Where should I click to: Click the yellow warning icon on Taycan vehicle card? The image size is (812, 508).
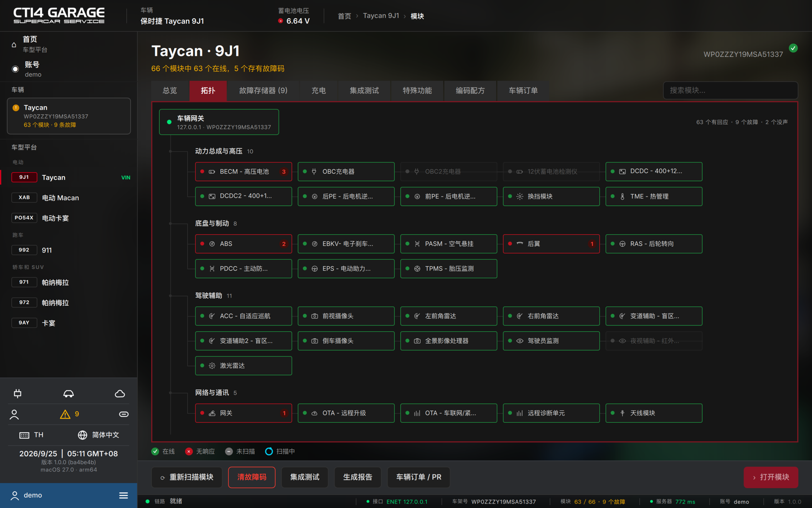16,108
